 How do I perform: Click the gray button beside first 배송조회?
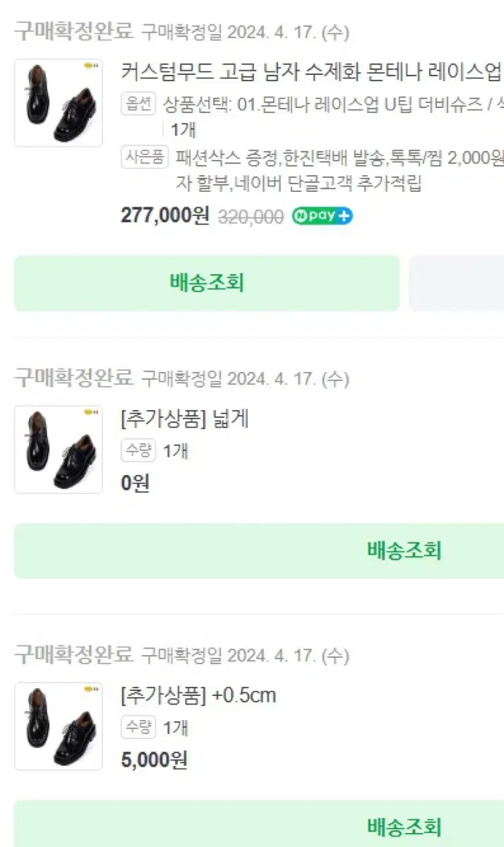tap(456, 283)
